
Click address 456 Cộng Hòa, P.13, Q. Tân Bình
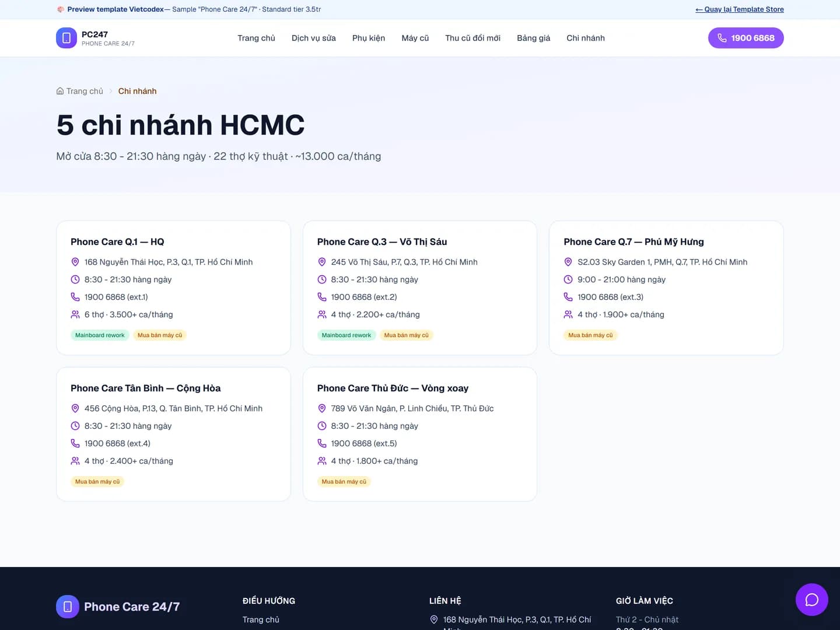173,408
